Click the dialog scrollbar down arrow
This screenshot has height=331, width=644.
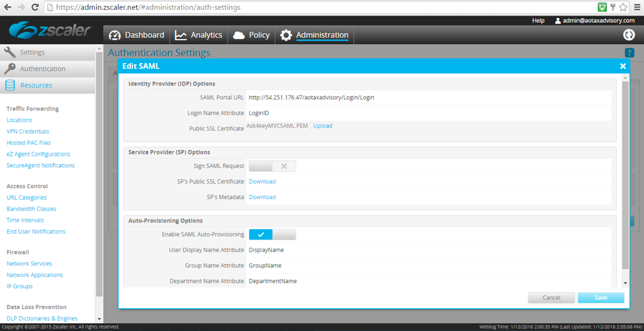tap(625, 284)
